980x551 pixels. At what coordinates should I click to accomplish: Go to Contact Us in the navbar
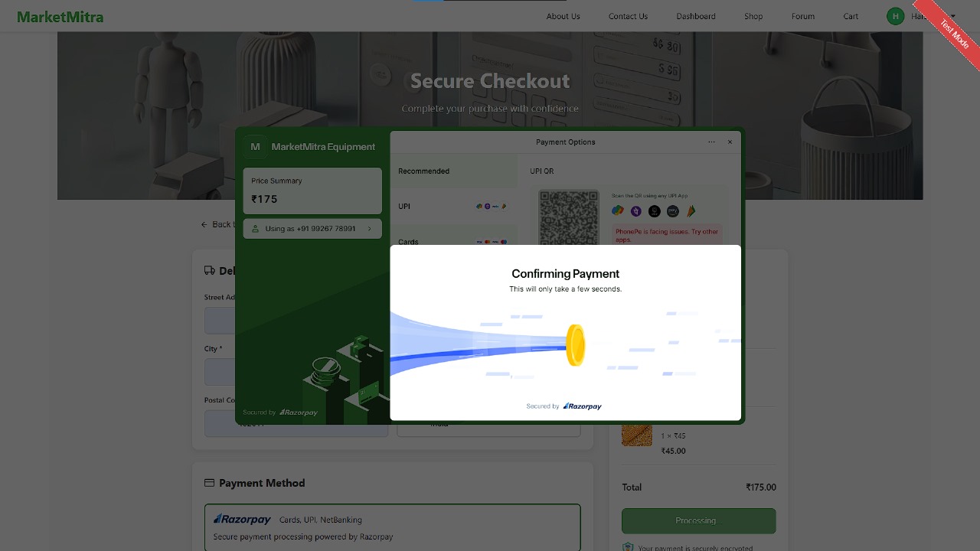[629, 16]
